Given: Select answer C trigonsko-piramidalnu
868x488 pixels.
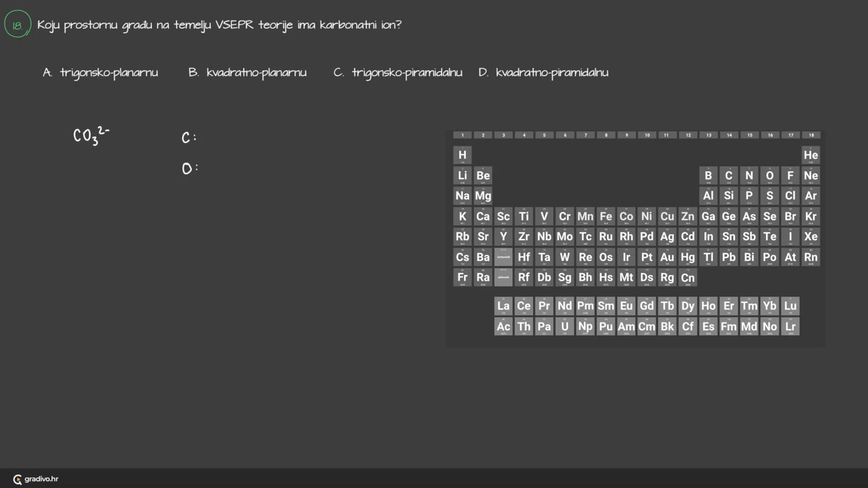Looking at the screenshot, I should (x=398, y=73).
